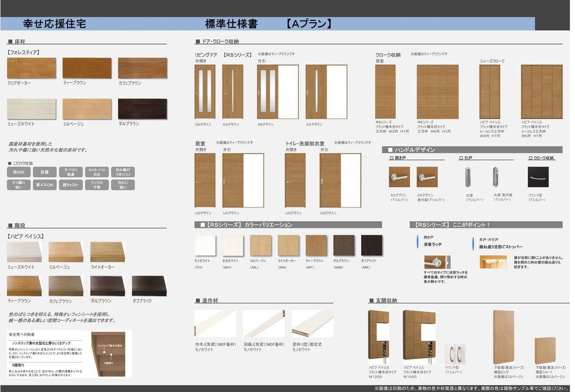
Task: Select the 居室 クローク収納 W3尺 closet door
Action: (x=385, y=92)
